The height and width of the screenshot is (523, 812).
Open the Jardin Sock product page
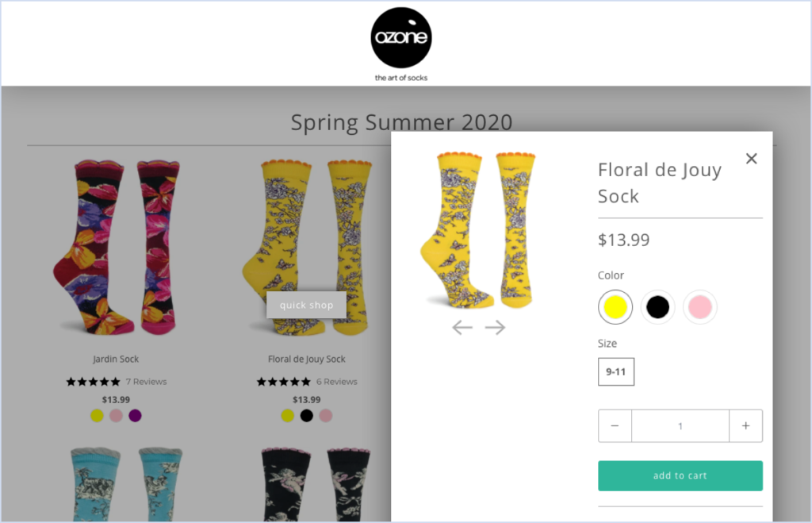tap(116, 359)
